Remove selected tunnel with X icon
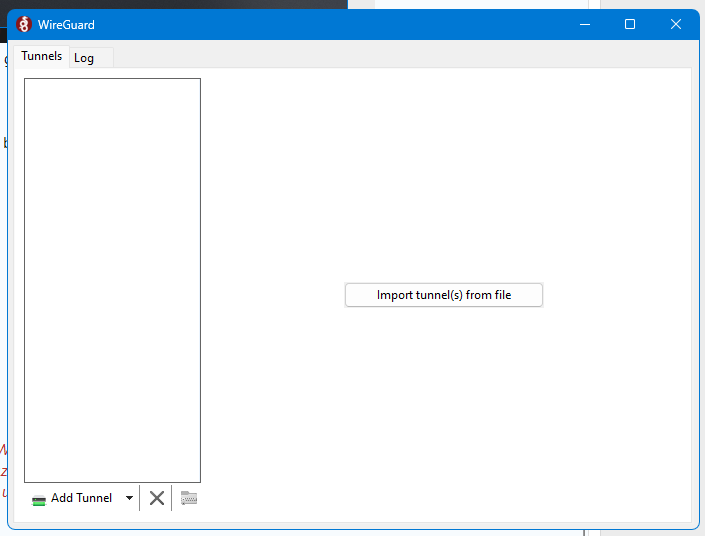705x536 pixels. click(156, 498)
